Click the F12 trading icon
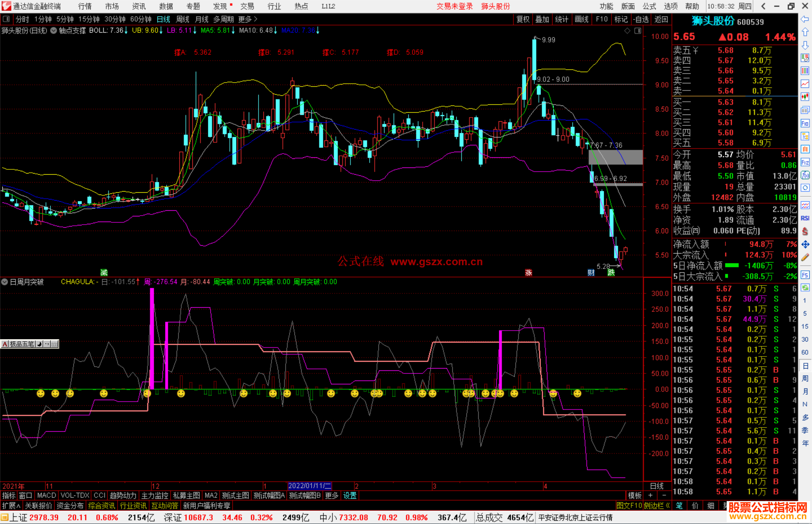 [805, 162]
